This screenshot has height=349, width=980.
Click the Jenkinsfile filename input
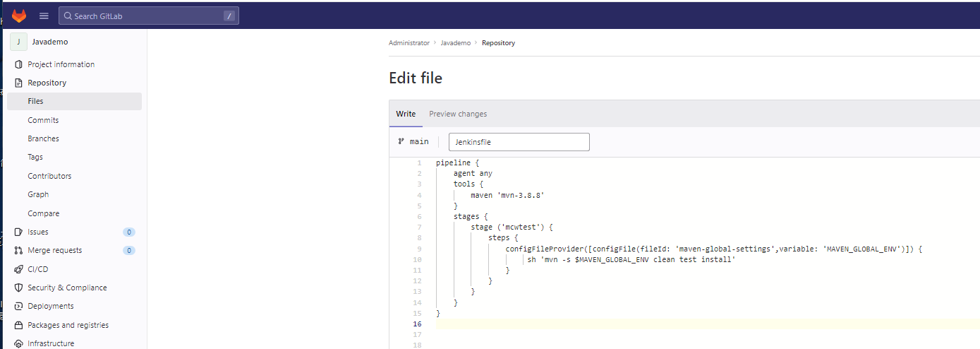[519, 142]
